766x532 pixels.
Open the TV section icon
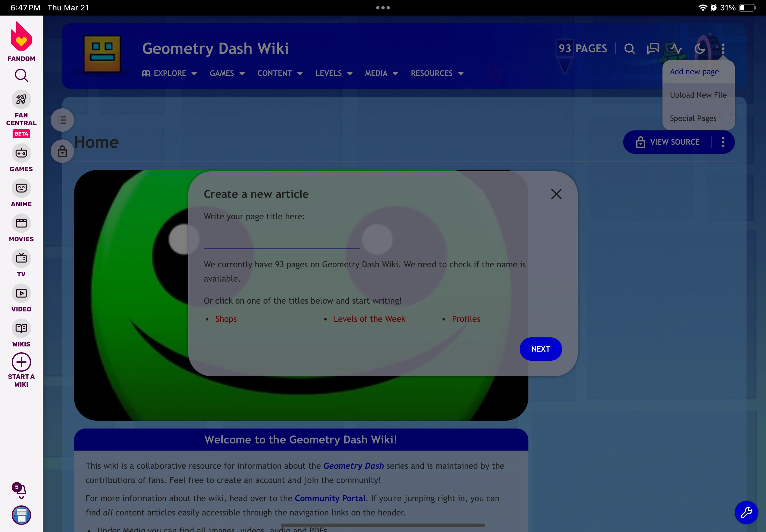[x=21, y=258]
